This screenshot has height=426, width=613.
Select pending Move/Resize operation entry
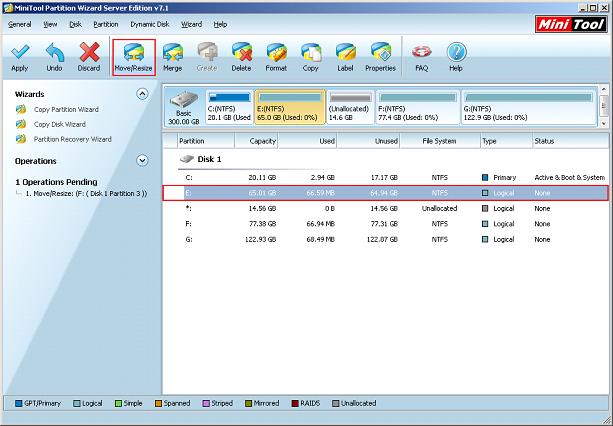point(86,193)
